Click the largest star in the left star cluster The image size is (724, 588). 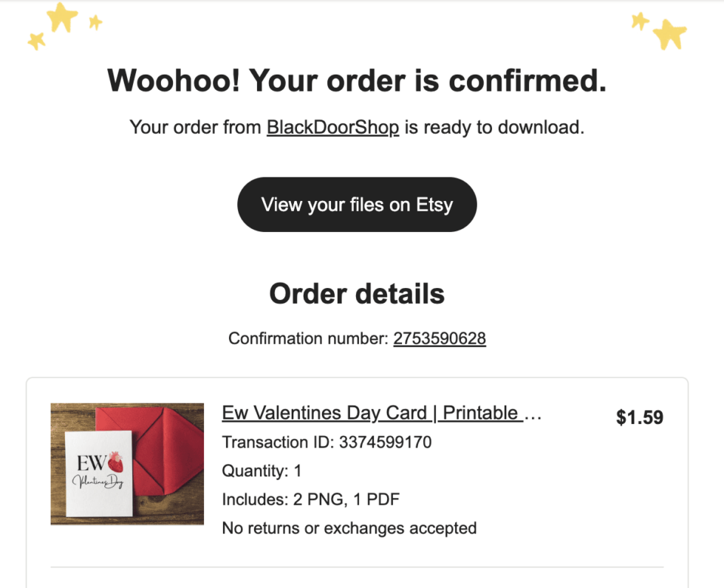(x=62, y=16)
